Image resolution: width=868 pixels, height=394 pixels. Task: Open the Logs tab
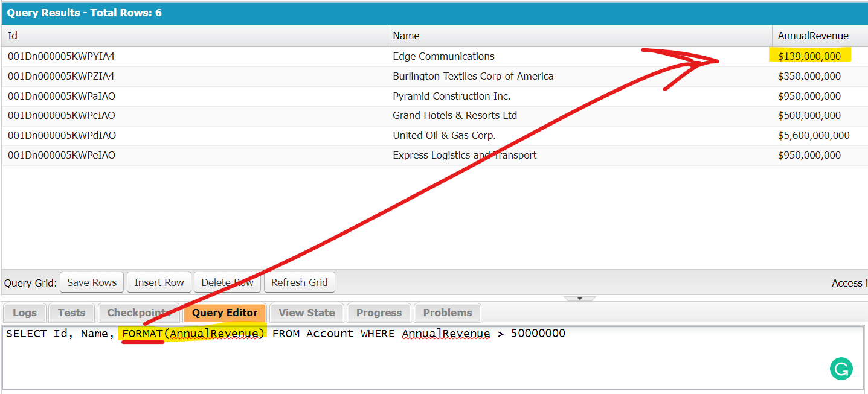25,313
